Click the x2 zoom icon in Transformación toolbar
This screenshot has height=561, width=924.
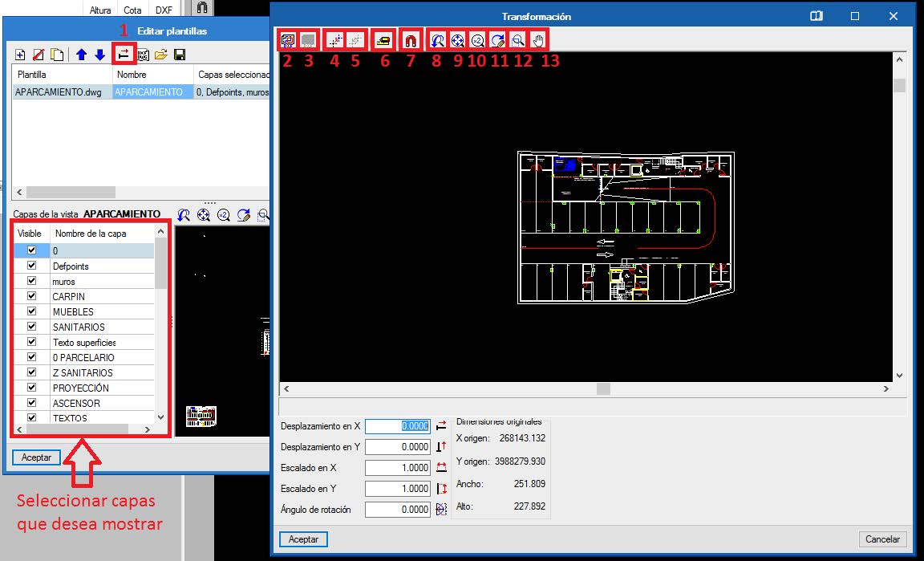[477, 39]
